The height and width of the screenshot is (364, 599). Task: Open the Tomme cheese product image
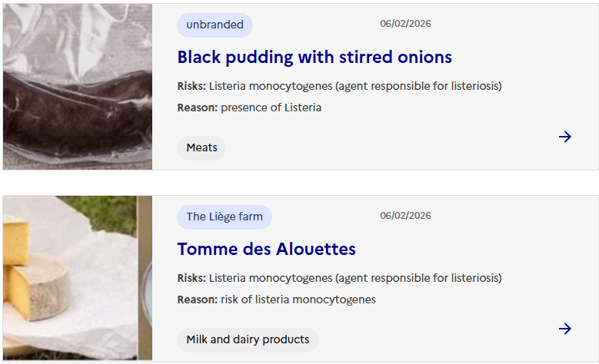click(x=78, y=279)
